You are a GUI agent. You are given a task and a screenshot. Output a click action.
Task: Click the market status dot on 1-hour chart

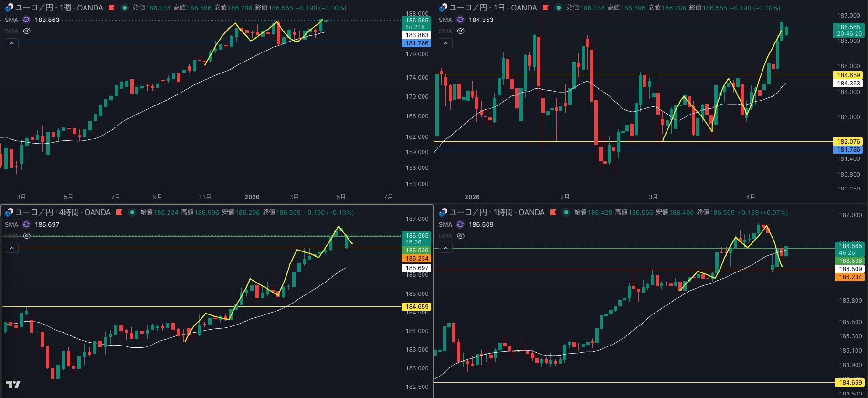[566, 212]
